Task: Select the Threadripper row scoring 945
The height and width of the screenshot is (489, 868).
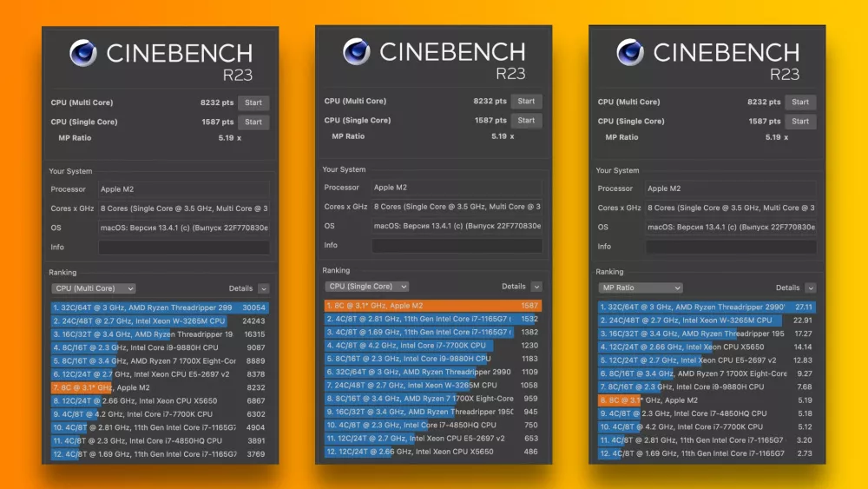Action: [433, 412]
